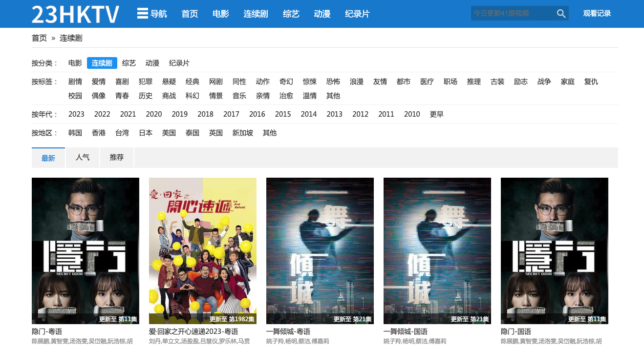Filter by year 2023
The height and width of the screenshot is (350, 644).
(x=76, y=114)
